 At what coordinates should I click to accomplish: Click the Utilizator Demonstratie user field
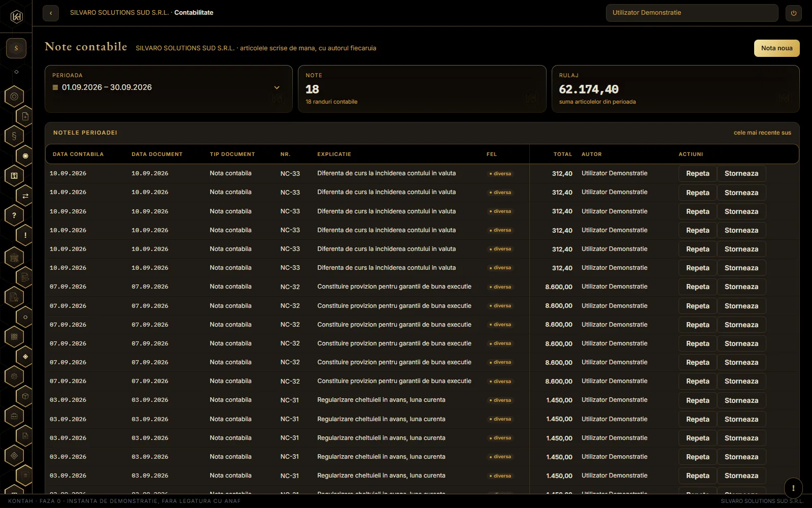[x=692, y=13]
